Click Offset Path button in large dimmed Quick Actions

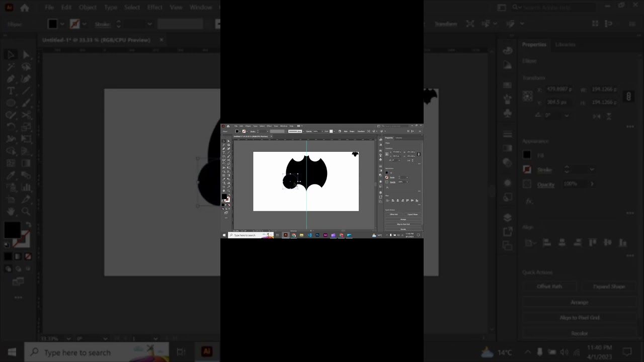(x=549, y=287)
